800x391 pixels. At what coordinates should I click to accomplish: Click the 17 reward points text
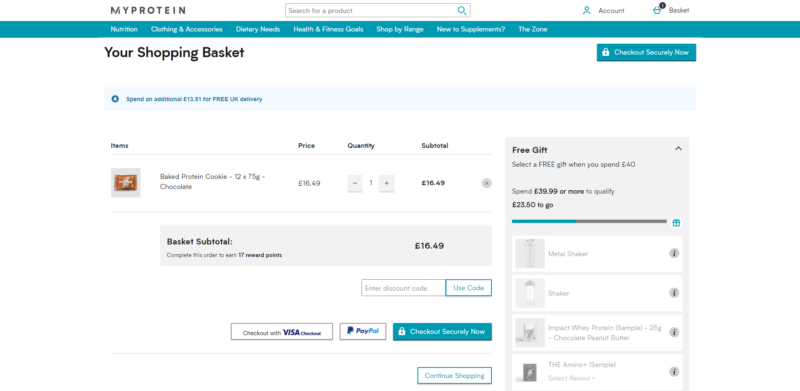point(260,255)
